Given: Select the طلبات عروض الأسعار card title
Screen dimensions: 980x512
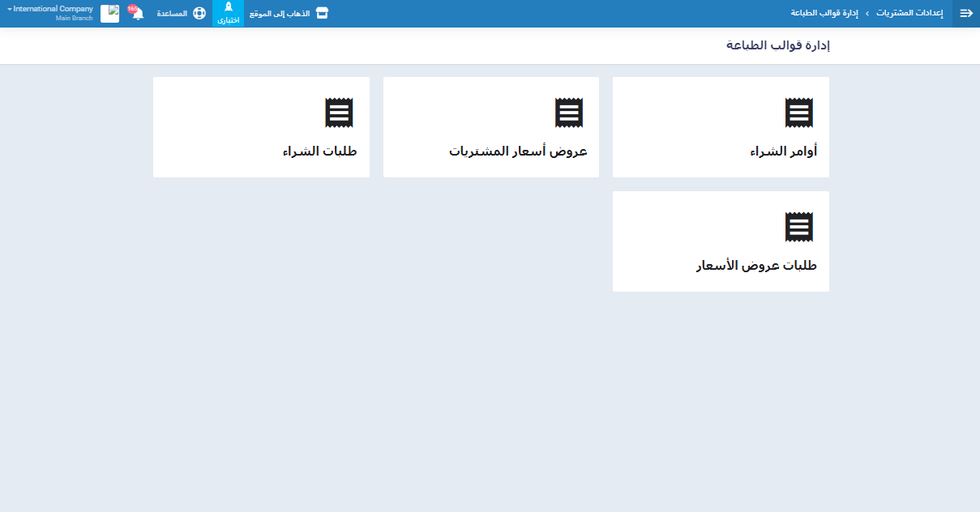Looking at the screenshot, I should (756, 266).
